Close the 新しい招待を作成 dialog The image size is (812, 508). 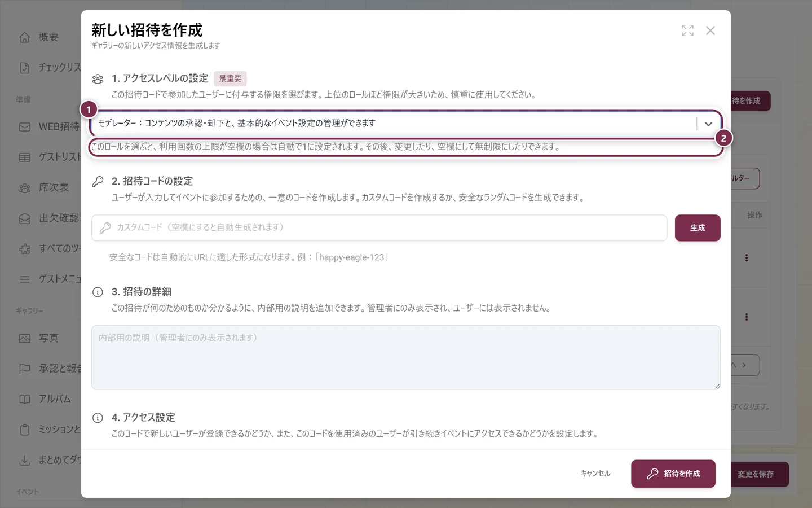[x=710, y=30]
